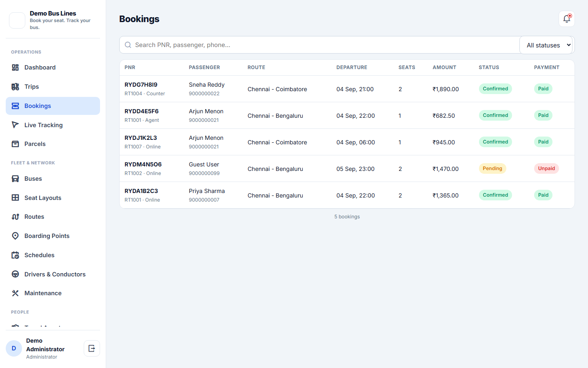Navigate to Seat Layouts
Viewport: 588px width, 368px height.
pyautogui.click(x=53, y=197)
